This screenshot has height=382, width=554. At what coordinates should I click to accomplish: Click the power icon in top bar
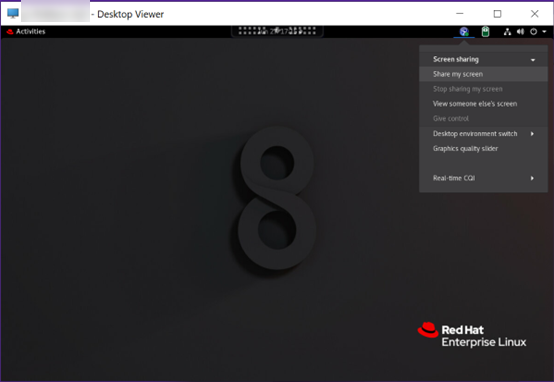coord(534,32)
